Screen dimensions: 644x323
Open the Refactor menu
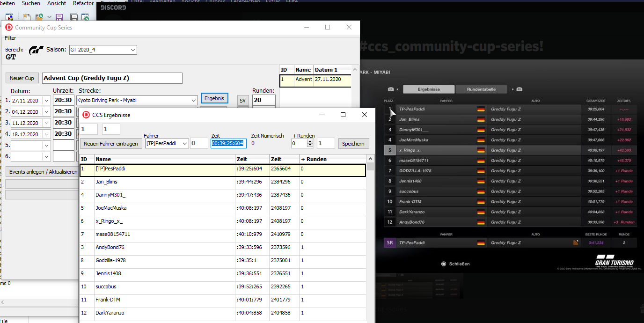pyautogui.click(x=83, y=3)
